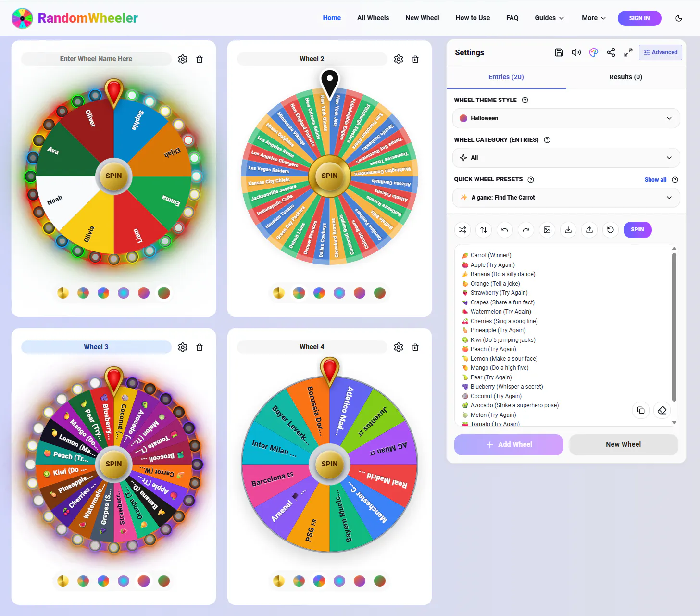Image resolution: width=700 pixels, height=616 pixels.
Task: Pick the gold swatch under first wheel
Action: click(x=63, y=293)
